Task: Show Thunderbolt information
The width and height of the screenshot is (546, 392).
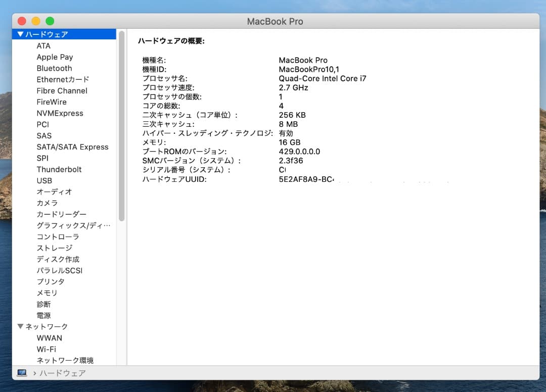Action: click(59, 169)
